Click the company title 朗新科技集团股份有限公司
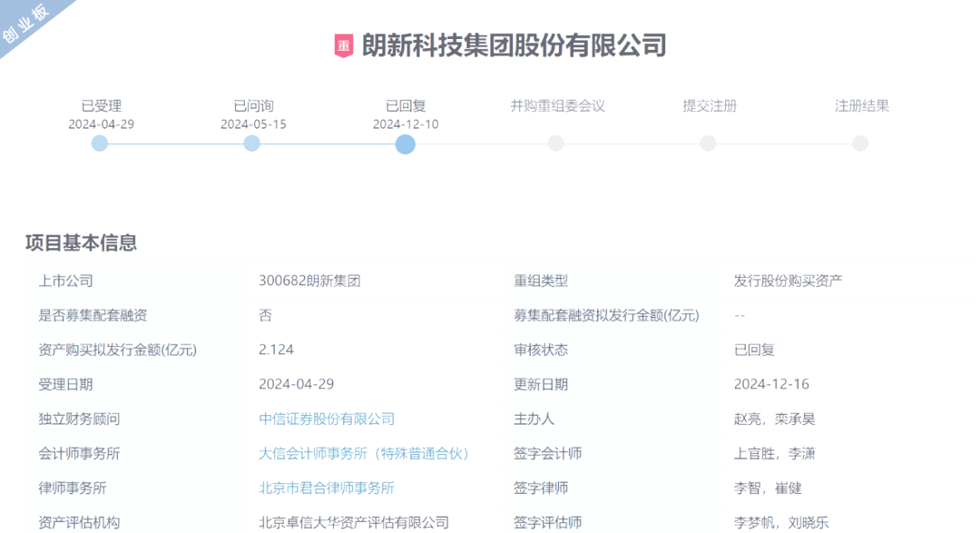The width and height of the screenshot is (980, 533). [x=514, y=45]
